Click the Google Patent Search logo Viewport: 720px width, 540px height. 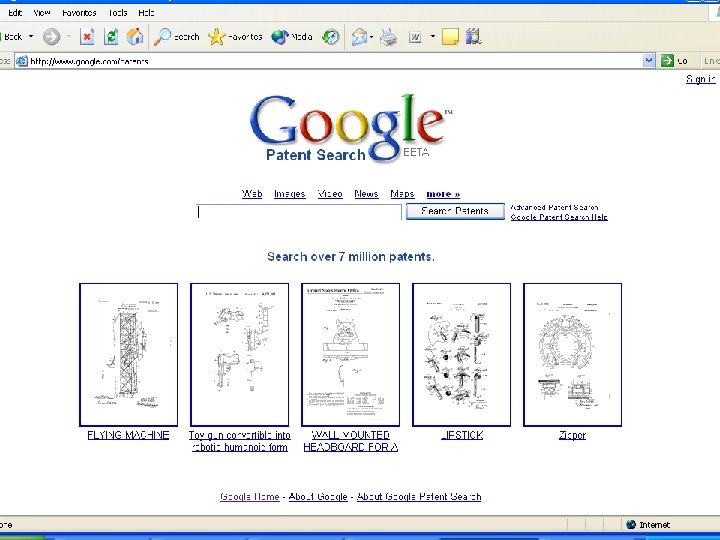pyautogui.click(x=351, y=128)
